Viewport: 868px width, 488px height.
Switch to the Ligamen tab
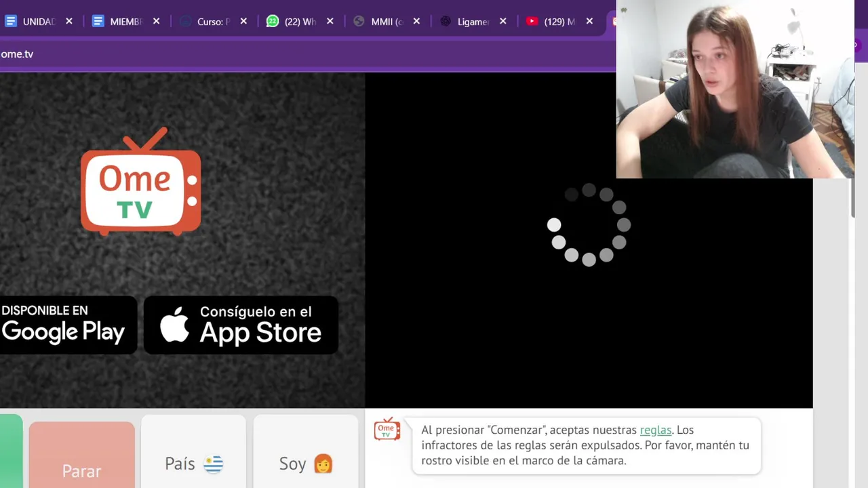click(473, 21)
